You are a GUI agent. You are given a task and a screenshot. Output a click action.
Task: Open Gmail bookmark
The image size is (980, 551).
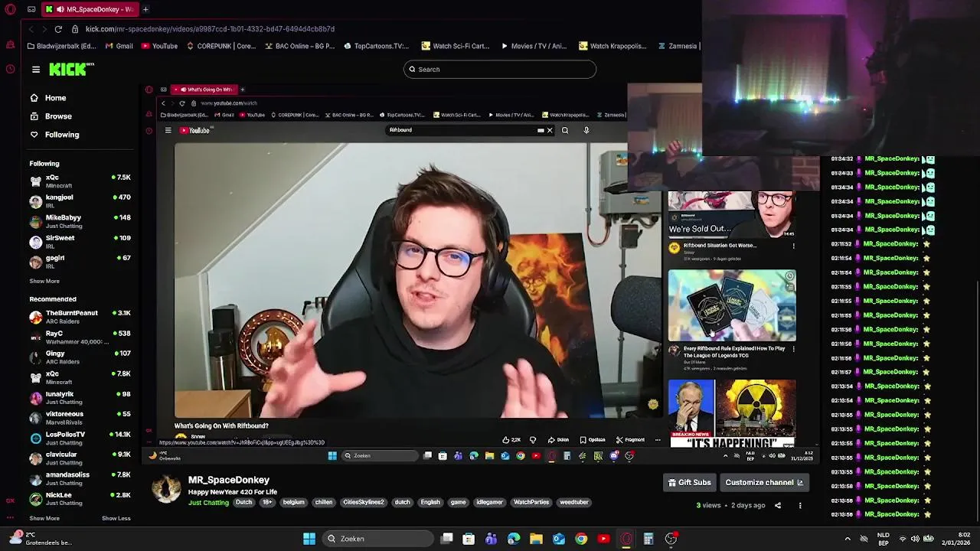pyautogui.click(x=119, y=46)
